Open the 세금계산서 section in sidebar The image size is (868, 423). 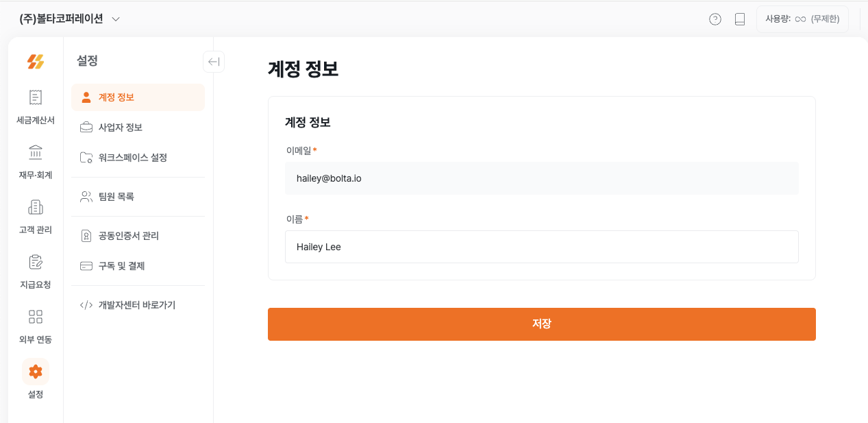[x=36, y=98]
